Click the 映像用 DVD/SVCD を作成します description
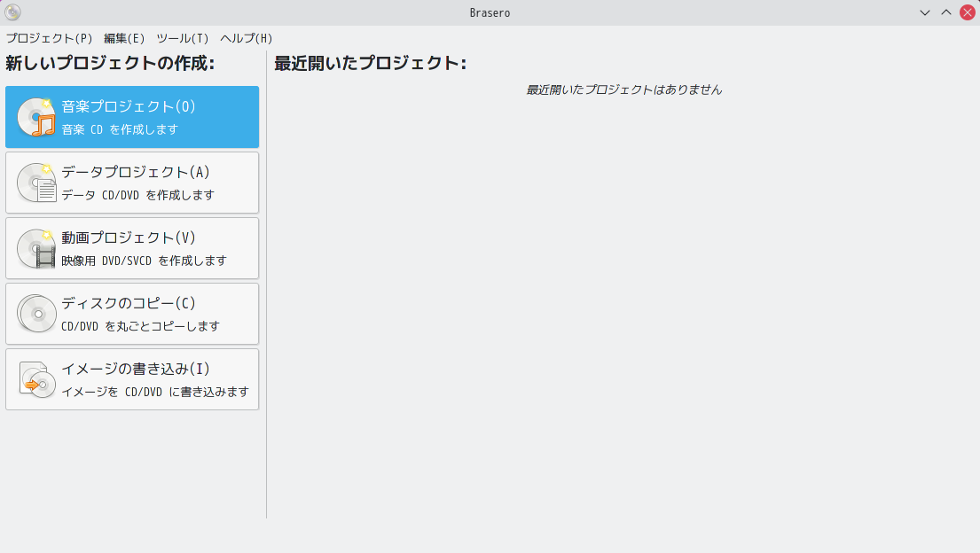 (145, 261)
